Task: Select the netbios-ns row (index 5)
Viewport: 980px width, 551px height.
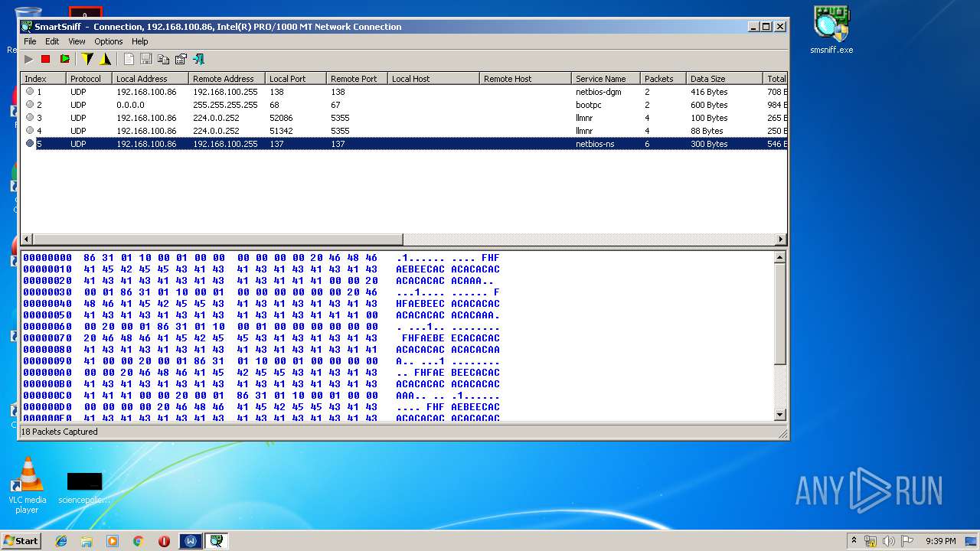Action: coord(403,144)
